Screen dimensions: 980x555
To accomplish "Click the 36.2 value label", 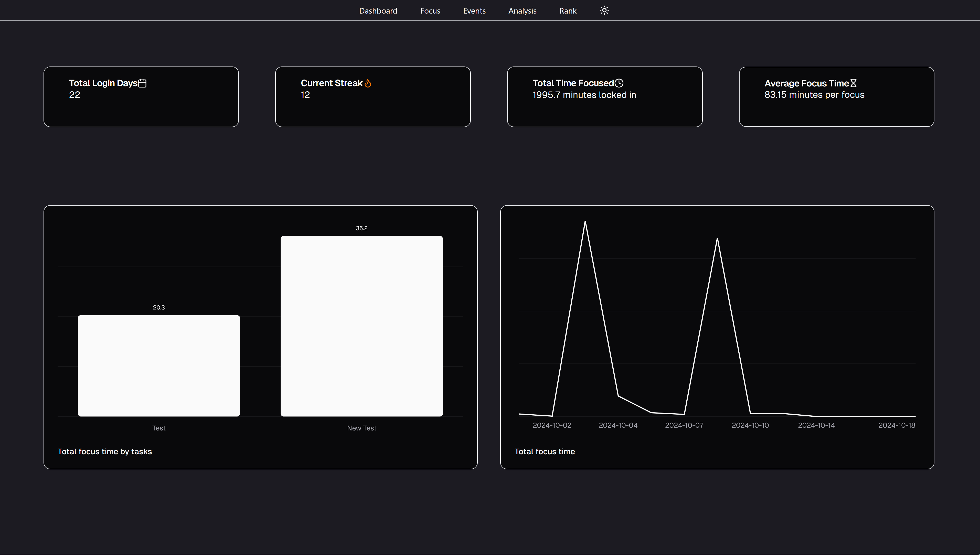I will pos(361,228).
